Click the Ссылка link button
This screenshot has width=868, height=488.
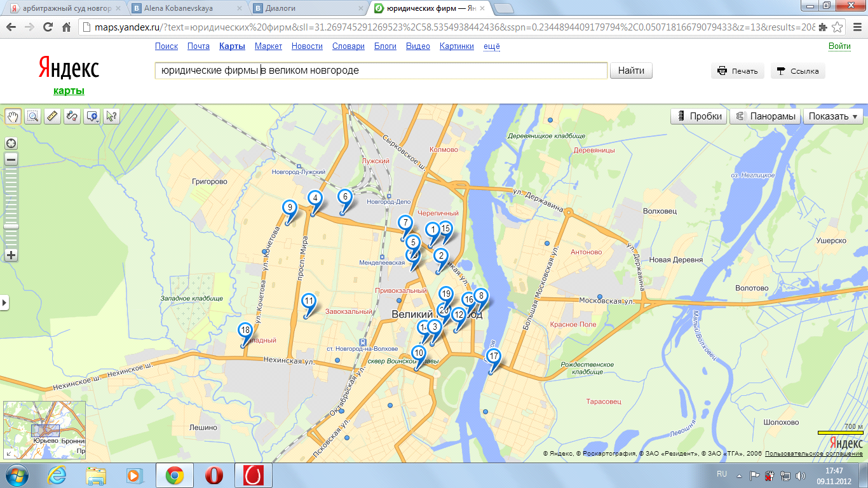coord(798,71)
